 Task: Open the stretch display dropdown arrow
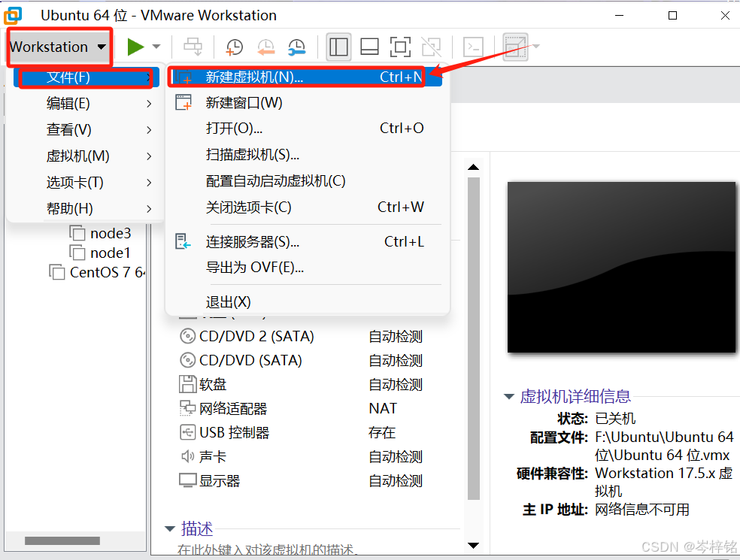pyautogui.click(x=535, y=47)
